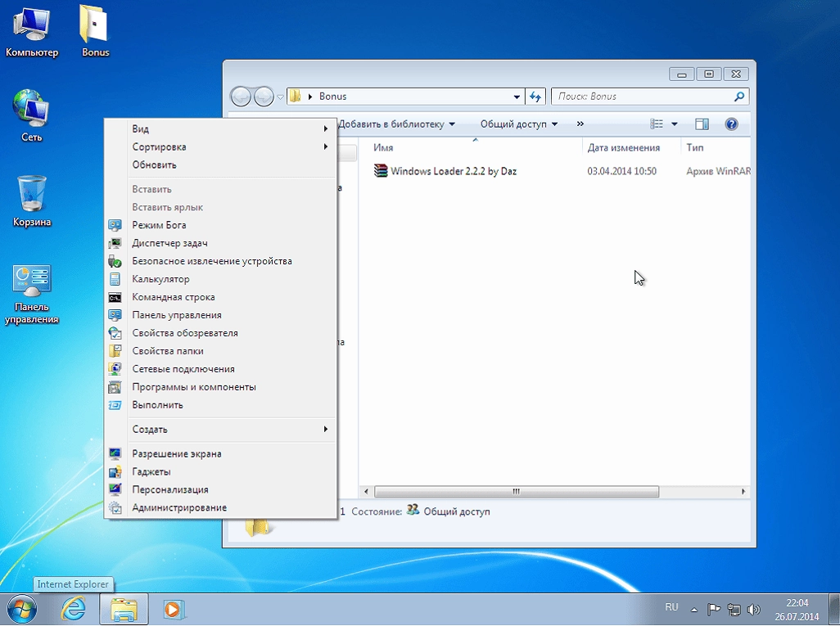
Task: Click the date 03.04.2014 10:50 cell
Action: [622, 171]
